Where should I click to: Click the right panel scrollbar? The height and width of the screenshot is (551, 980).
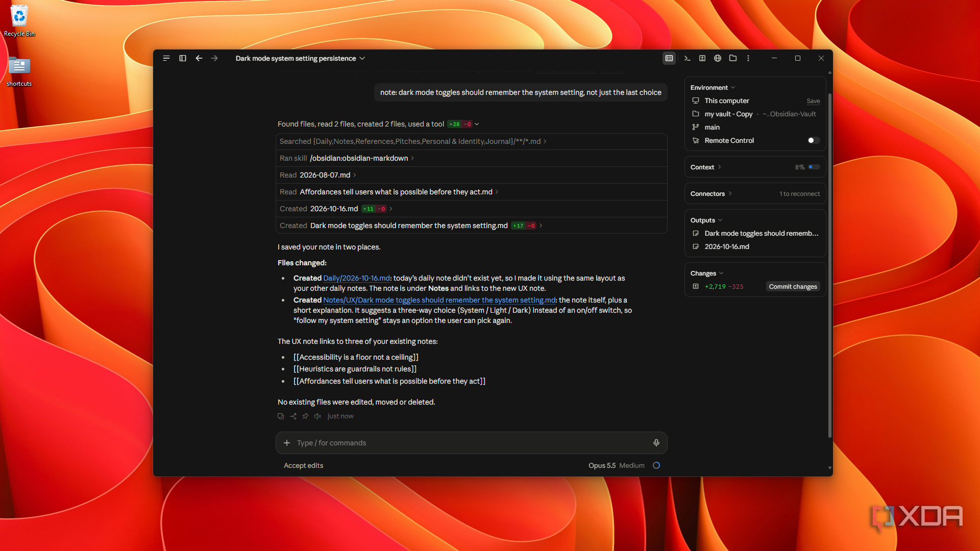tap(830, 265)
